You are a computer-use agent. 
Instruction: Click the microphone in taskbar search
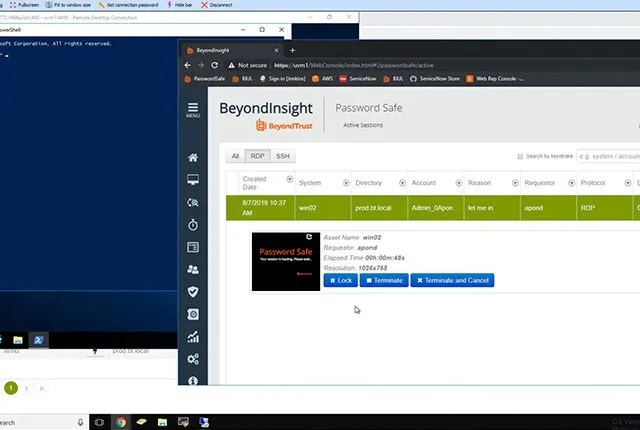tap(80, 422)
